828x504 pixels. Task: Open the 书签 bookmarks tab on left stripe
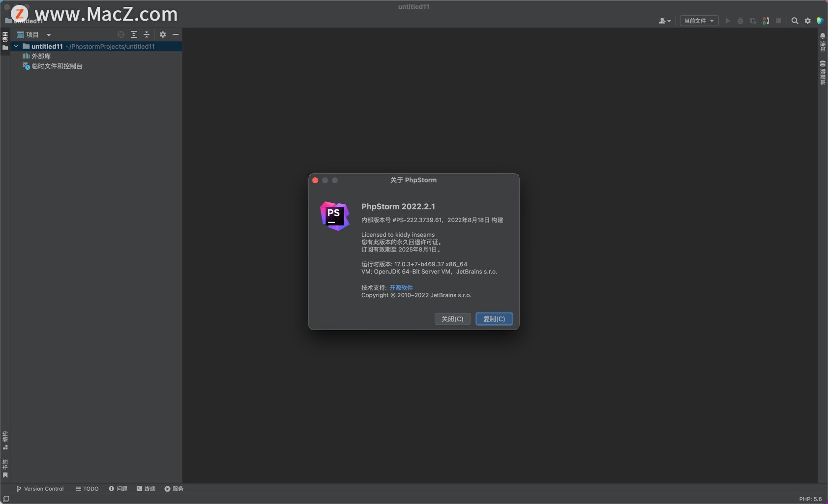click(5, 469)
